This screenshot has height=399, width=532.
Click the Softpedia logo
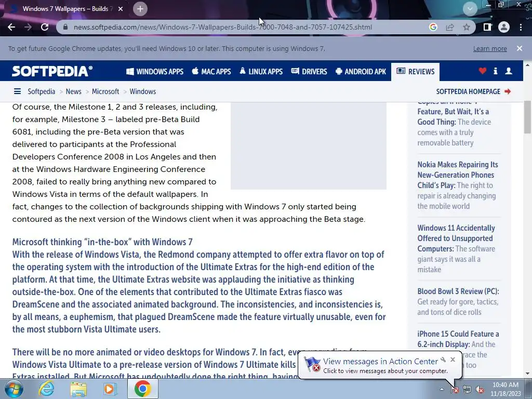point(52,71)
